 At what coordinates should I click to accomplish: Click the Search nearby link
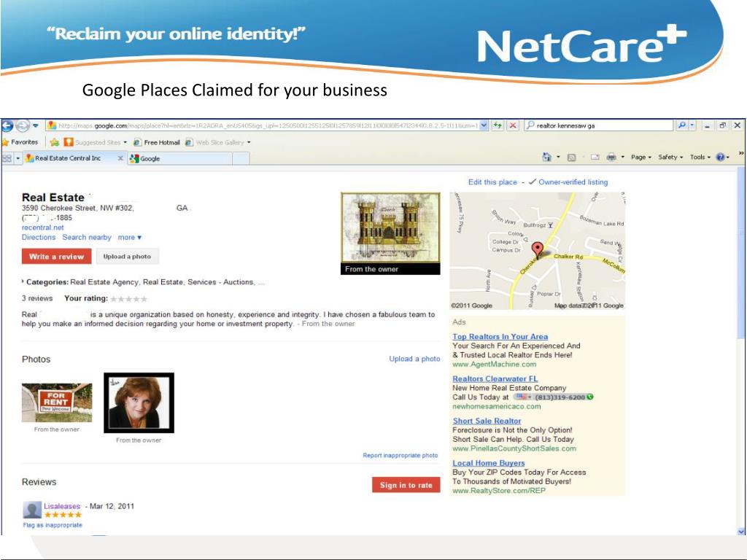click(x=87, y=237)
